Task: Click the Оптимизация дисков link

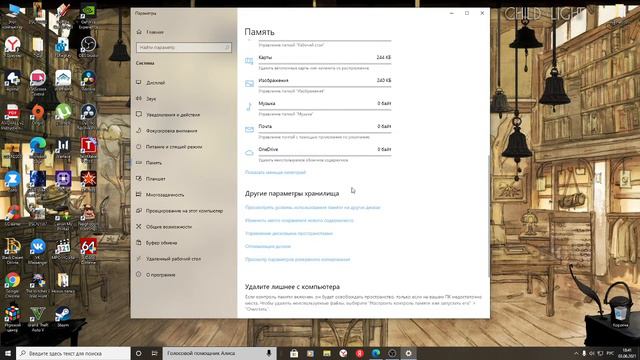Action: point(268,247)
